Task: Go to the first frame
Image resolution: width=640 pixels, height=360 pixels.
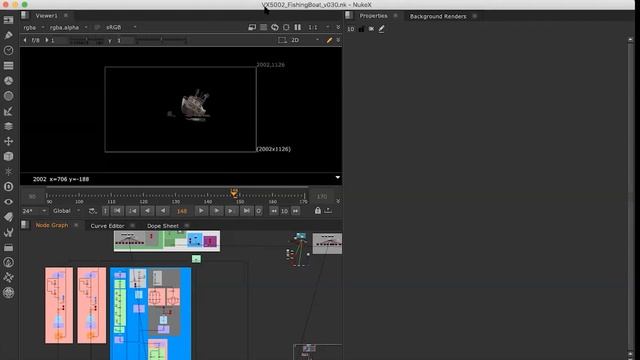Action: 117,211
